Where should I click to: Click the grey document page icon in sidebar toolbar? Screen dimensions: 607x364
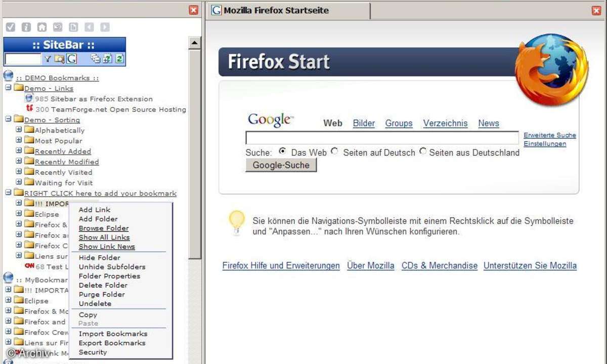(x=73, y=27)
